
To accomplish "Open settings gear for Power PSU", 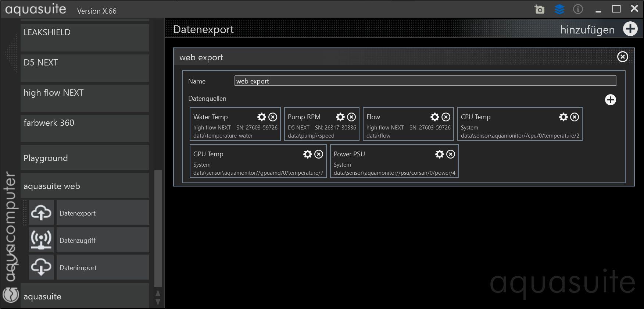I will 439,154.
